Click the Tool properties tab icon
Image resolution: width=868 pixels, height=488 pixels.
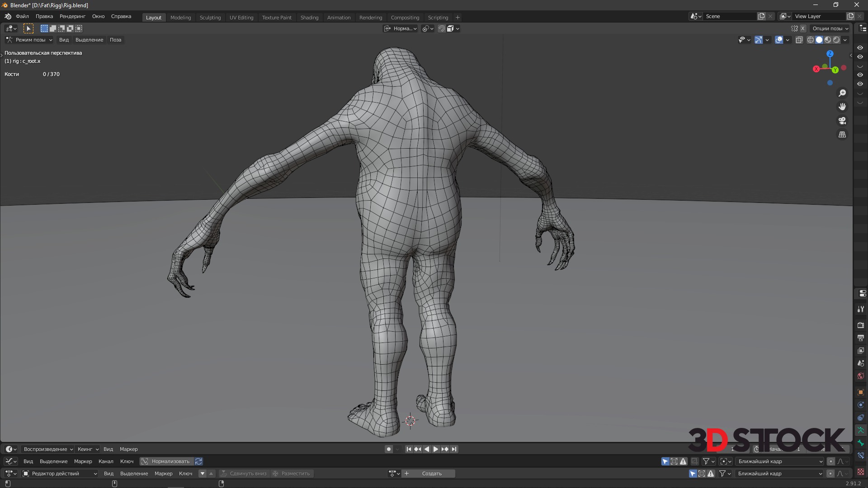point(861,309)
